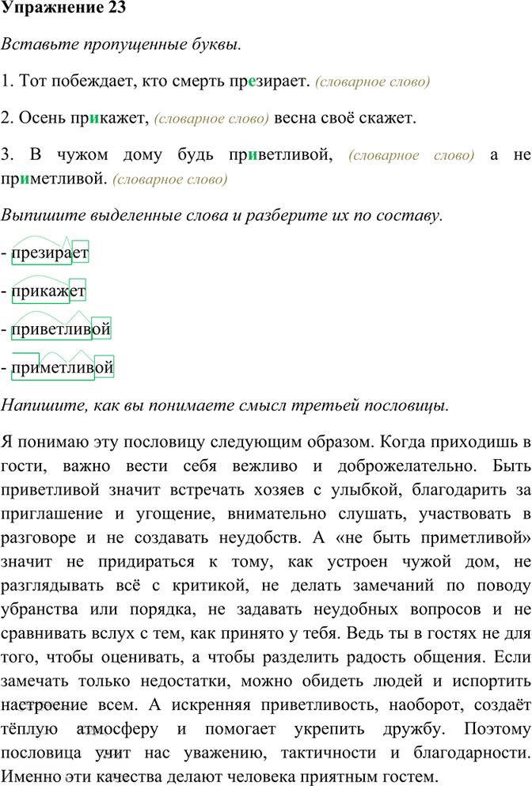Screen dimensions: 532x786
Task: Click the morpheme-parsed word "презирает" in the list
Action: [50, 253]
